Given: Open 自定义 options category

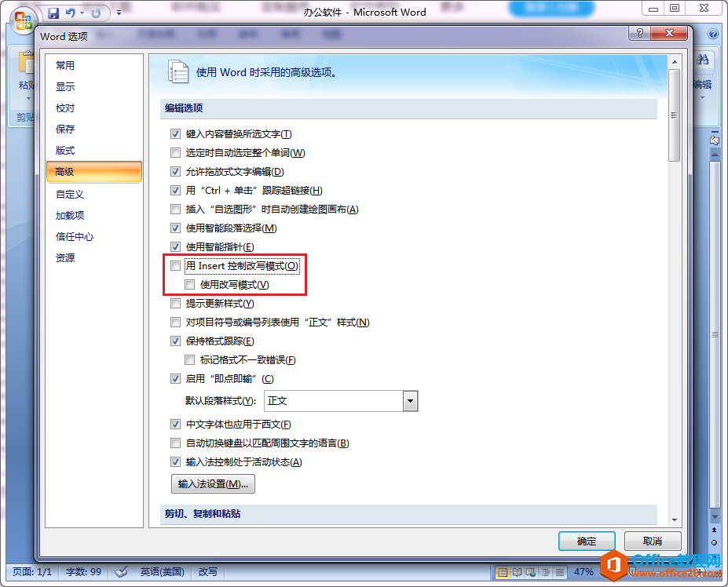Looking at the screenshot, I should click(70, 195).
